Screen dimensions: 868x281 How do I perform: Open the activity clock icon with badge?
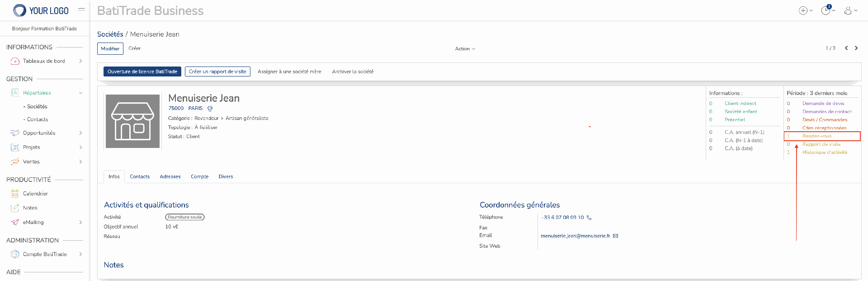pyautogui.click(x=826, y=10)
